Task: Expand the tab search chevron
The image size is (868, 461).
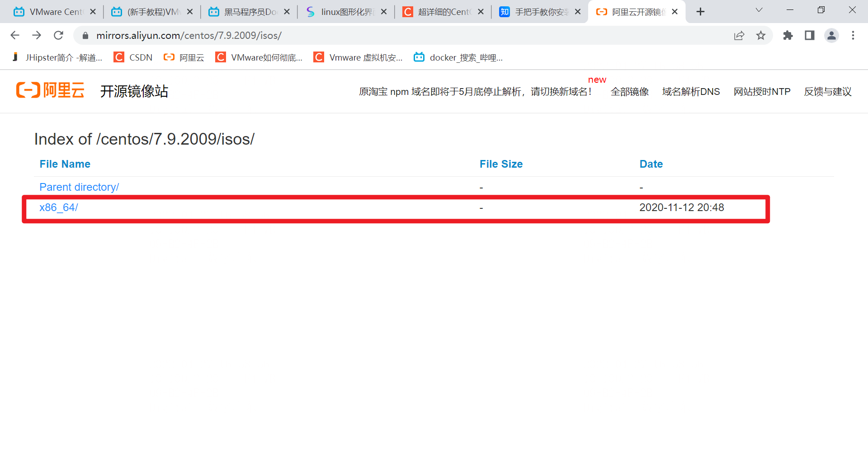Action: pos(759,10)
